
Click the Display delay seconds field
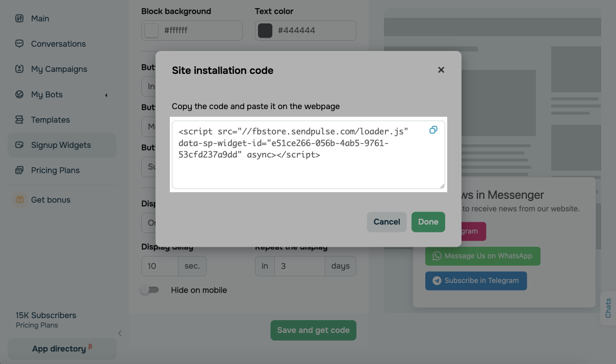pos(160,266)
